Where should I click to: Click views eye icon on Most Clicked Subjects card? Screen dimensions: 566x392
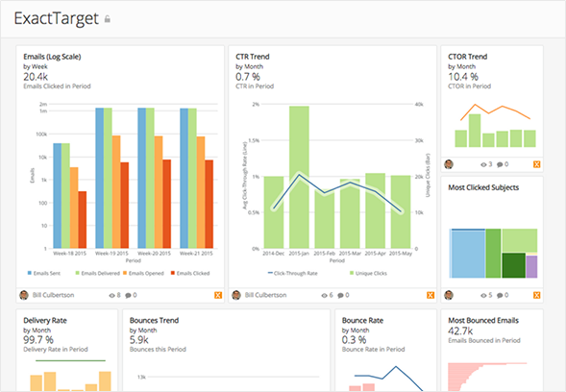(x=483, y=295)
